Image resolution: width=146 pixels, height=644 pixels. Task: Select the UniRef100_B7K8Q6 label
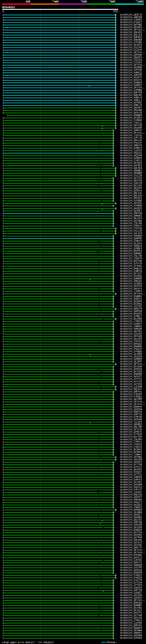(x=131, y=555)
